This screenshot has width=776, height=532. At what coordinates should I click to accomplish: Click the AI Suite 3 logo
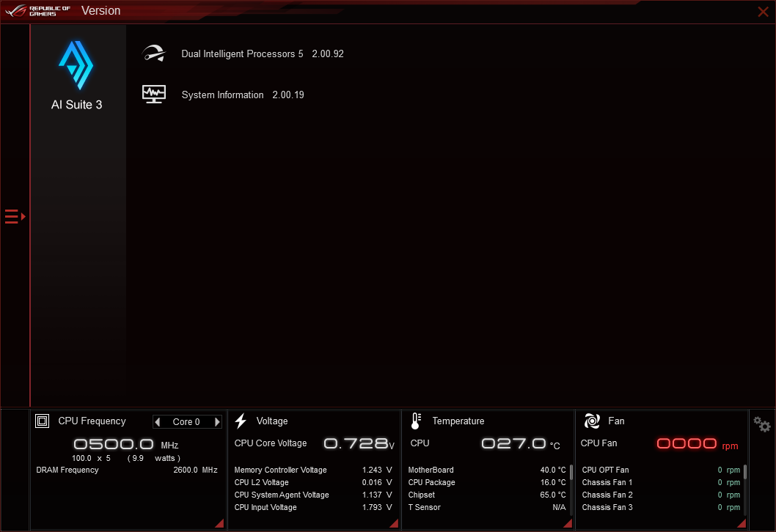click(x=76, y=65)
